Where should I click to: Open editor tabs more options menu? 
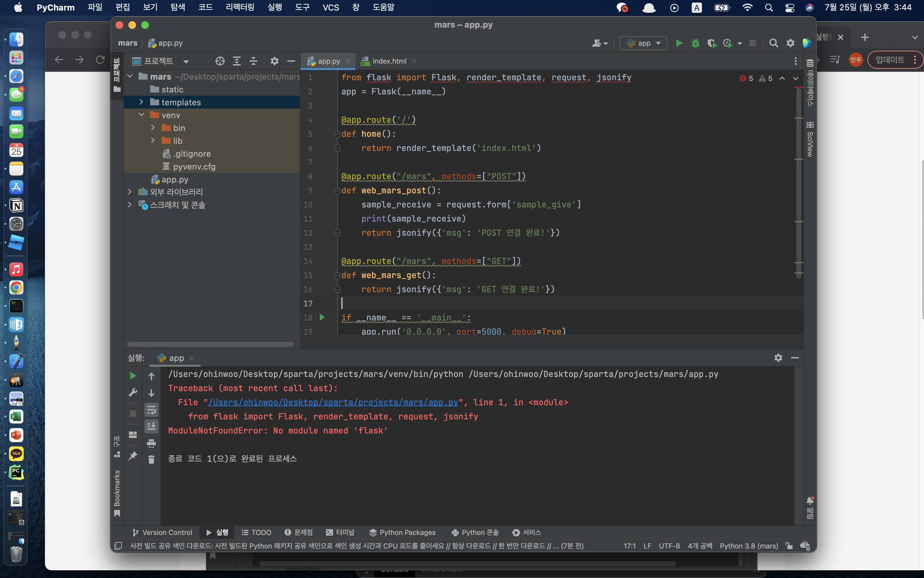pos(796,61)
